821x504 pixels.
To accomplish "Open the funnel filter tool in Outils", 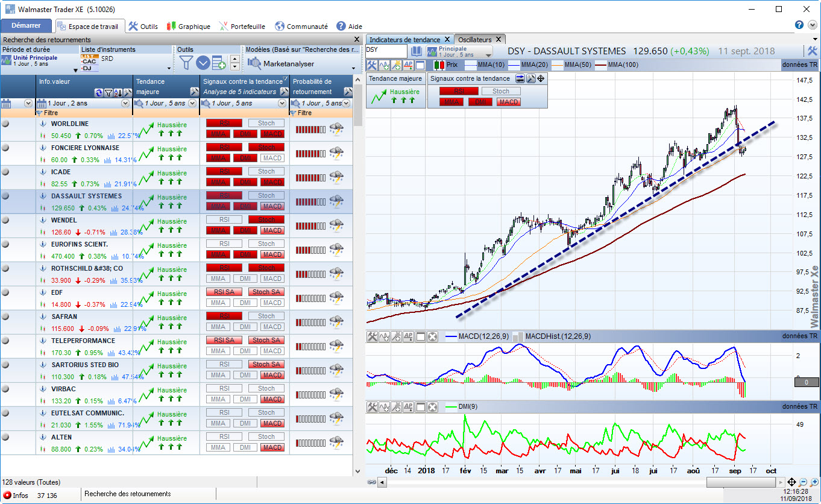I will pyautogui.click(x=186, y=63).
